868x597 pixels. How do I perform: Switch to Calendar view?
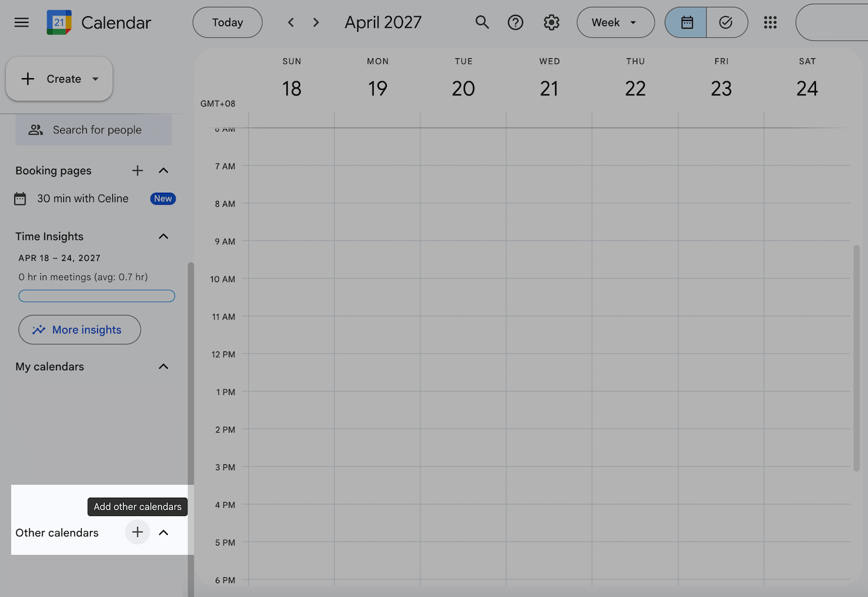coord(685,22)
